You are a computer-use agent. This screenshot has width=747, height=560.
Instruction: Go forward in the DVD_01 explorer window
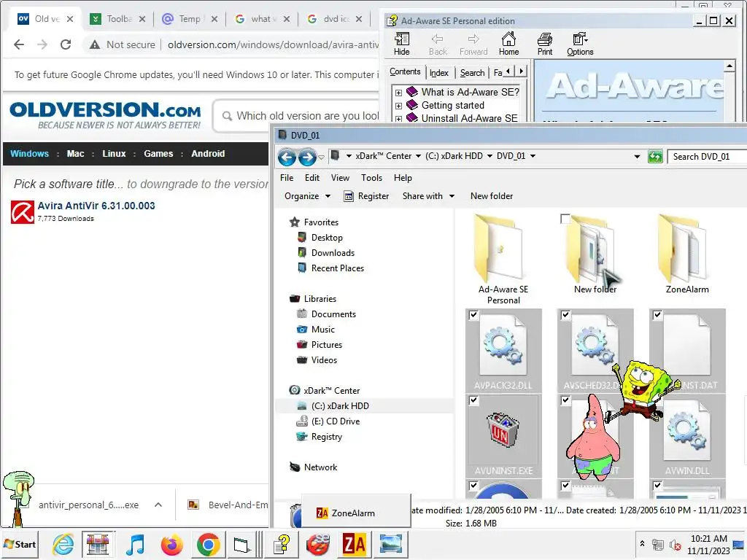(x=307, y=157)
